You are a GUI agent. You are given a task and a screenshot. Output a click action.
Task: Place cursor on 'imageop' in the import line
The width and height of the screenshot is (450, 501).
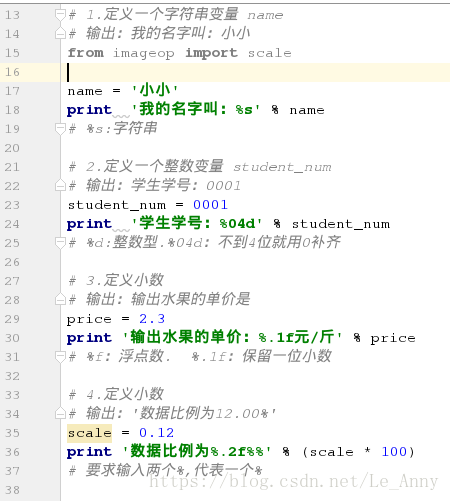pos(144,53)
